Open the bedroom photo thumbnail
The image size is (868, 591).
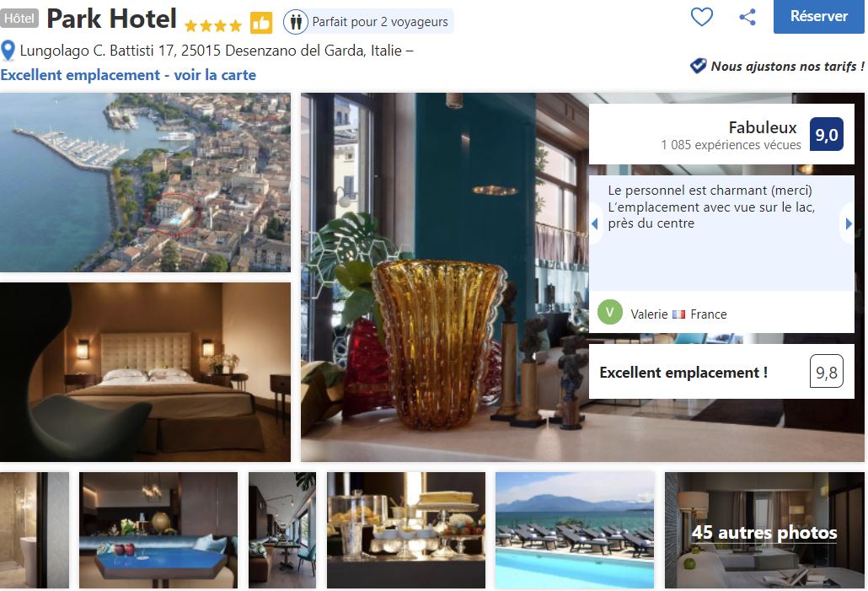coord(145,372)
